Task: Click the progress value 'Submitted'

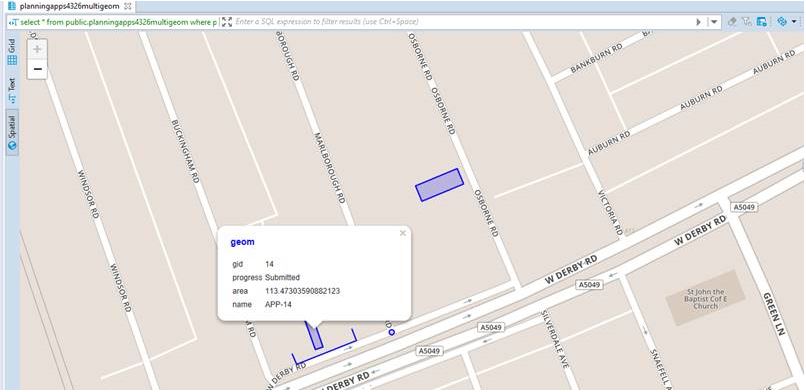Action: (x=282, y=277)
